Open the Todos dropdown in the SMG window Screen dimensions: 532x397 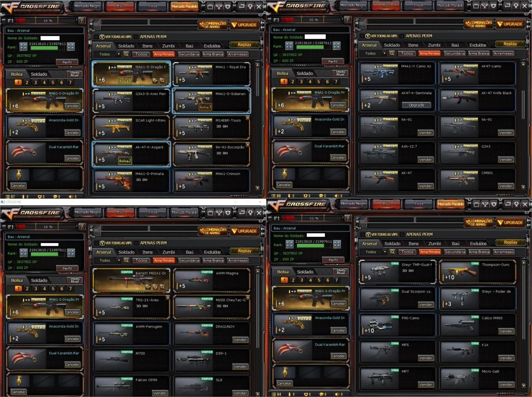(x=385, y=252)
